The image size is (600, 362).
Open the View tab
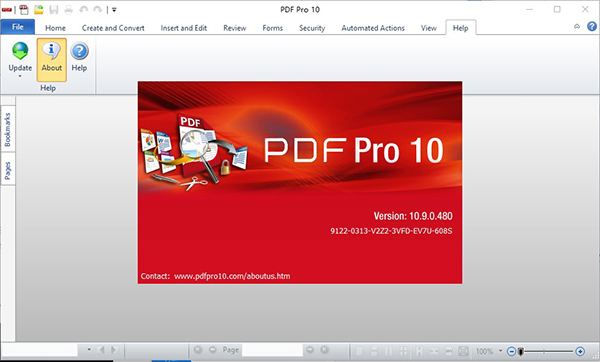click(429, 28)
